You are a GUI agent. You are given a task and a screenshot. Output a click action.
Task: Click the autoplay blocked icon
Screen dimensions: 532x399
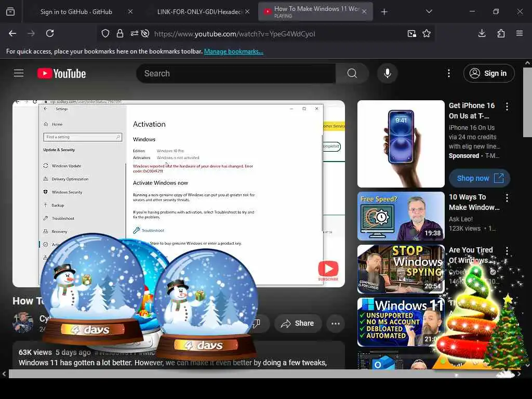coord(145,34)
